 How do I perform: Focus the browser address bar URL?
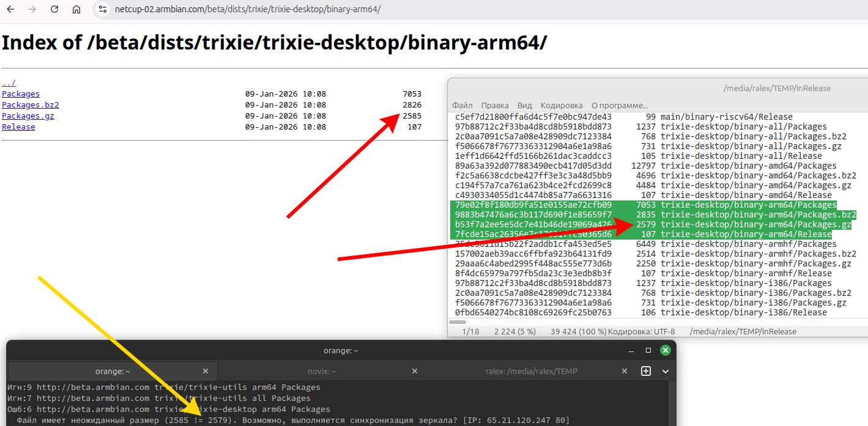coord(248,10)
